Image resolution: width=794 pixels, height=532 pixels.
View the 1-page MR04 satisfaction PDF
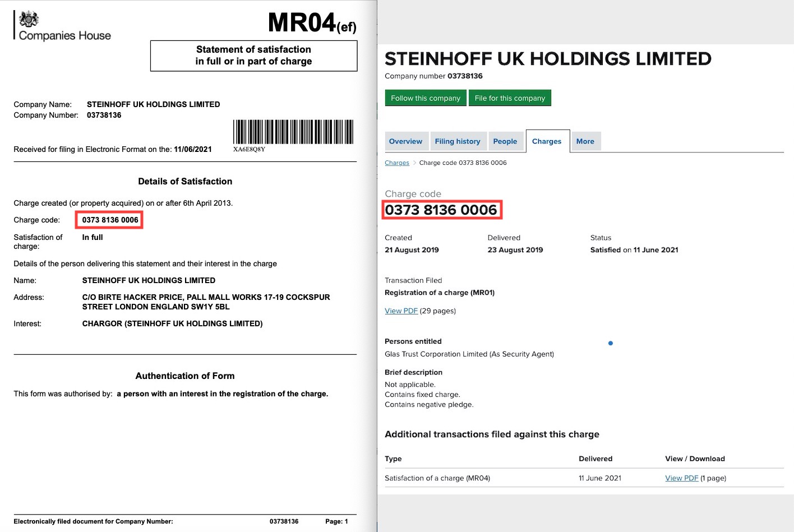pyautogui.click(x=681, y=478)
